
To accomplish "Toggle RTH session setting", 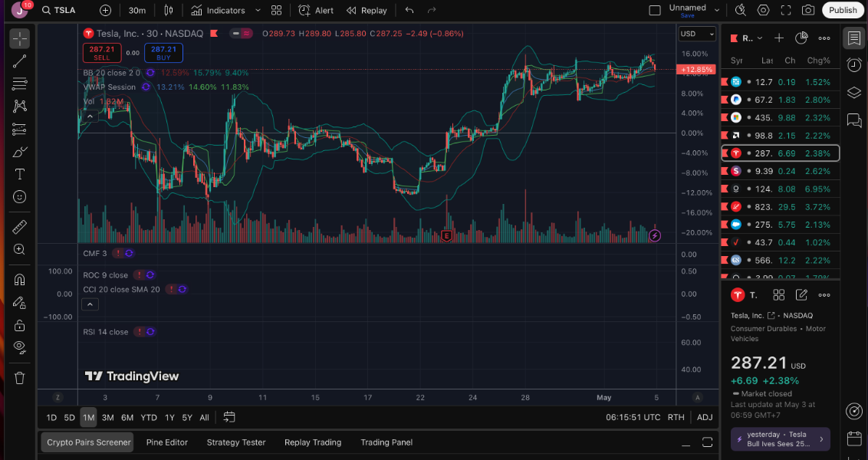I will [x=676, y=417].
